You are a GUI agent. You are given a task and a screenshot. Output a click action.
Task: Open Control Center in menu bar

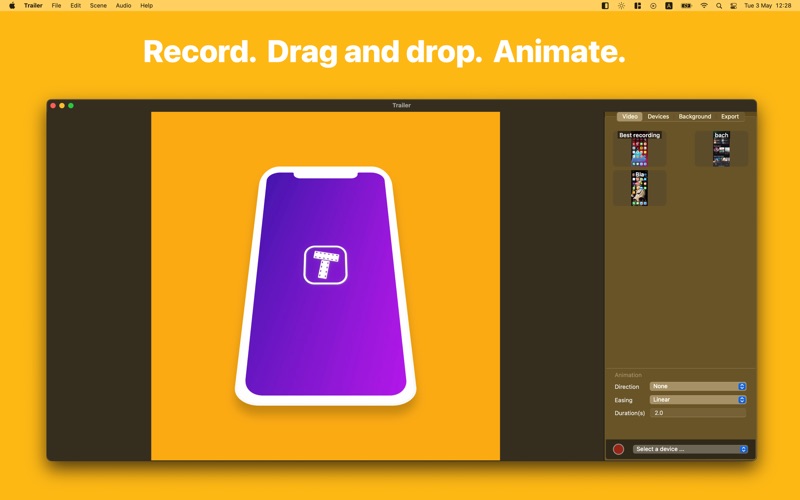pos(734,6)
